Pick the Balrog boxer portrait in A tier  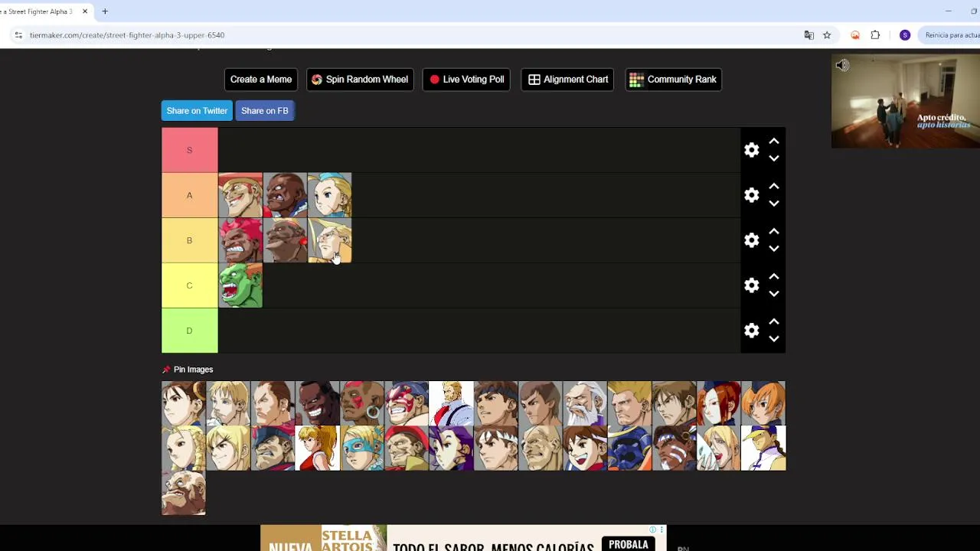(x=285, y=195)
